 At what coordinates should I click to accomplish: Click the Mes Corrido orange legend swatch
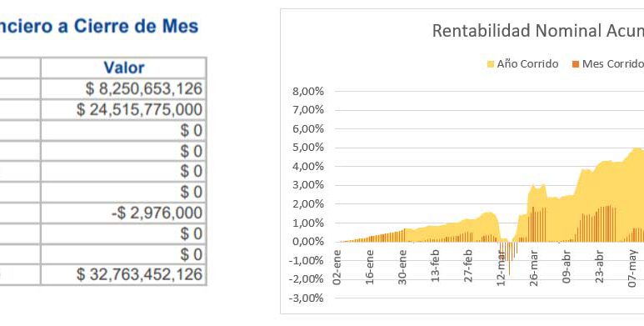576,64
